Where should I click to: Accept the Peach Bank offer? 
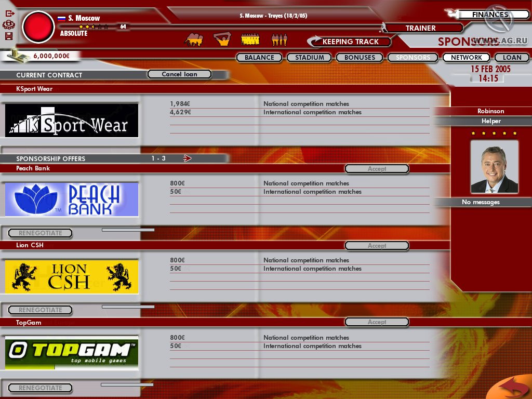[377, 169]
